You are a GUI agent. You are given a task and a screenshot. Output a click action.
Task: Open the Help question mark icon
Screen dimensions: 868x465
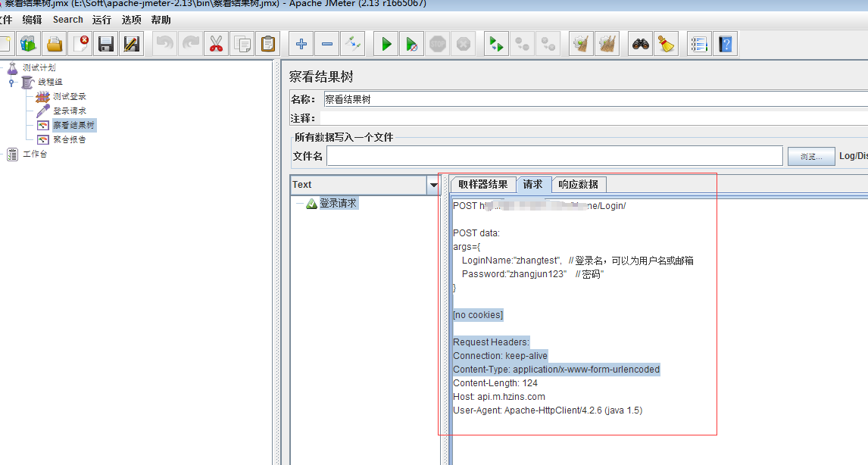click(726, 44)
